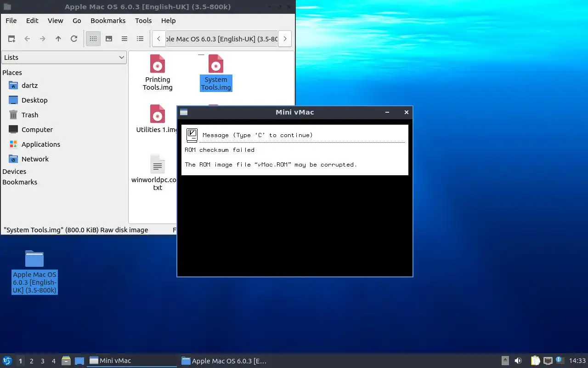588x368 pixels.
Task: Open the Bookmarks menu
Action: (x=108, y=21)
